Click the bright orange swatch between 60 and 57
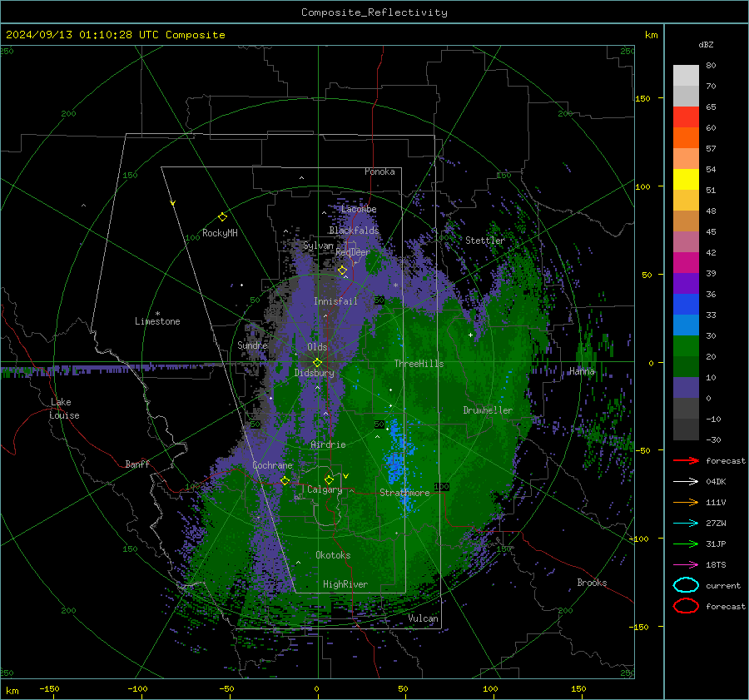749x700 pixels. [686, 138]
